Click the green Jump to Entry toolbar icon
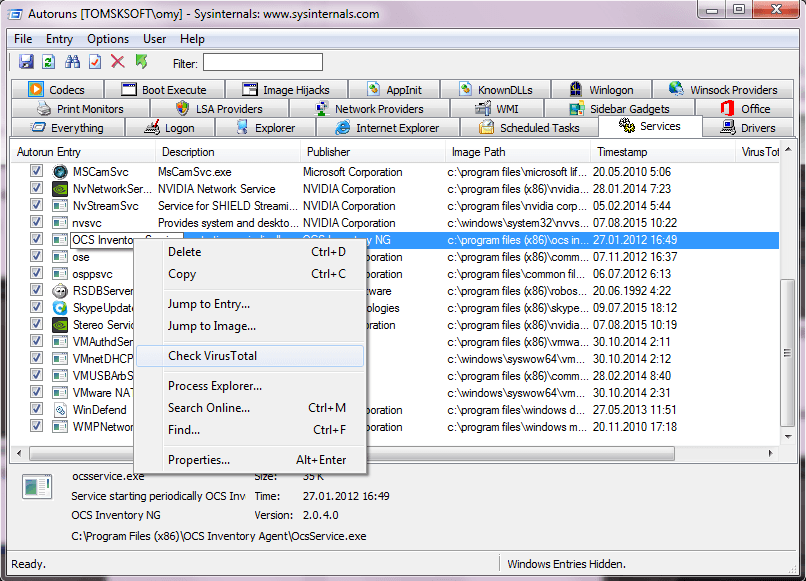 141,62
